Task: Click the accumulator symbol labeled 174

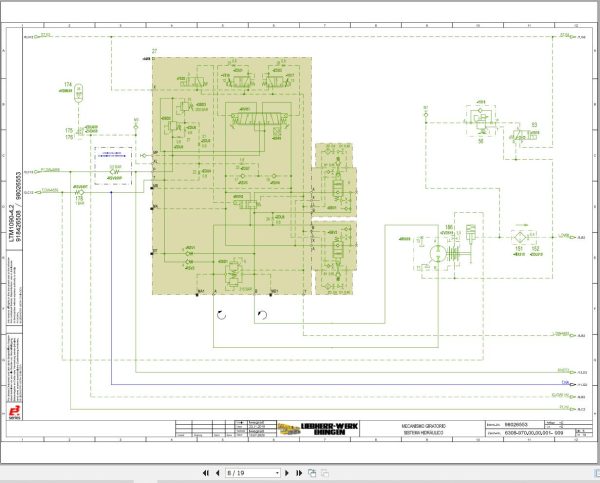Action: click(78, 93)
